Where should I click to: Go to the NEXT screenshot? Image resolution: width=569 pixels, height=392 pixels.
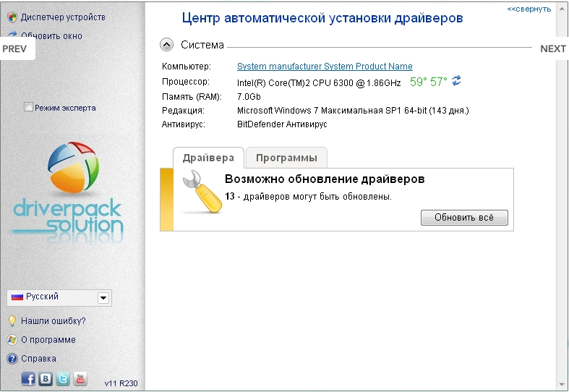(x=552, y=48)
